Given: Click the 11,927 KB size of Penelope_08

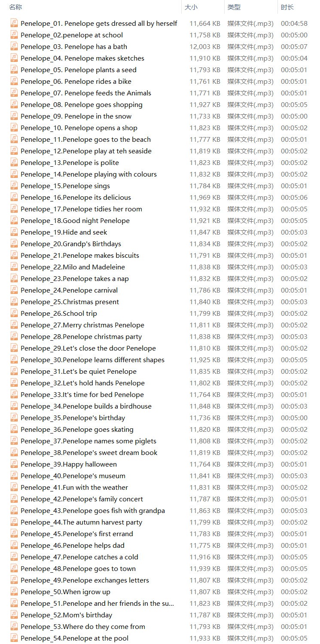Looking at the screenshot, I should tap(205, 105).
